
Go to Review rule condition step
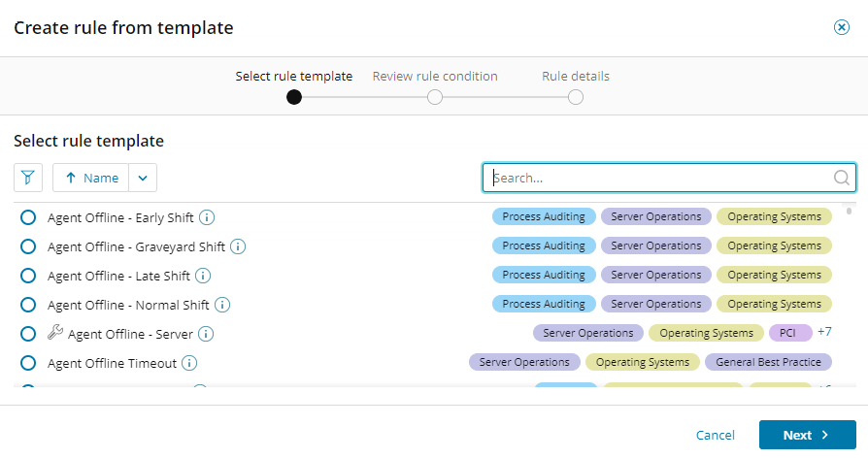pyautogui.click(x=435, y=97)
